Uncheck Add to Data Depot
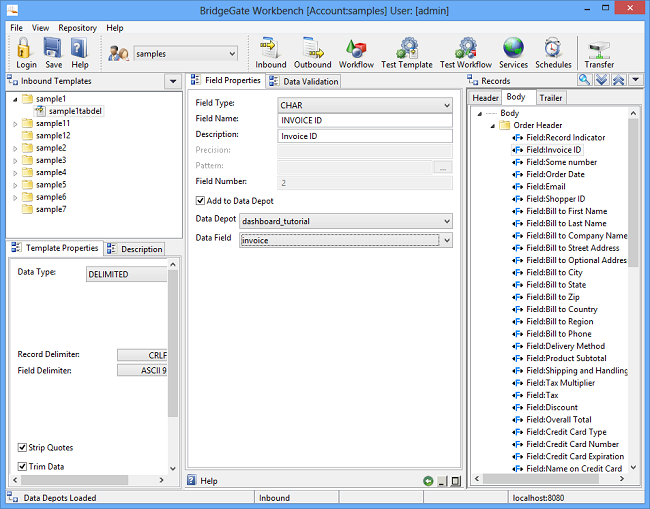650x509 pixels. pos(200,201)
